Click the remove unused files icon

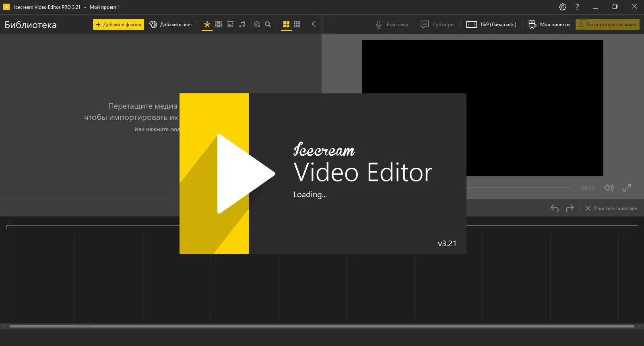[257, 25]
